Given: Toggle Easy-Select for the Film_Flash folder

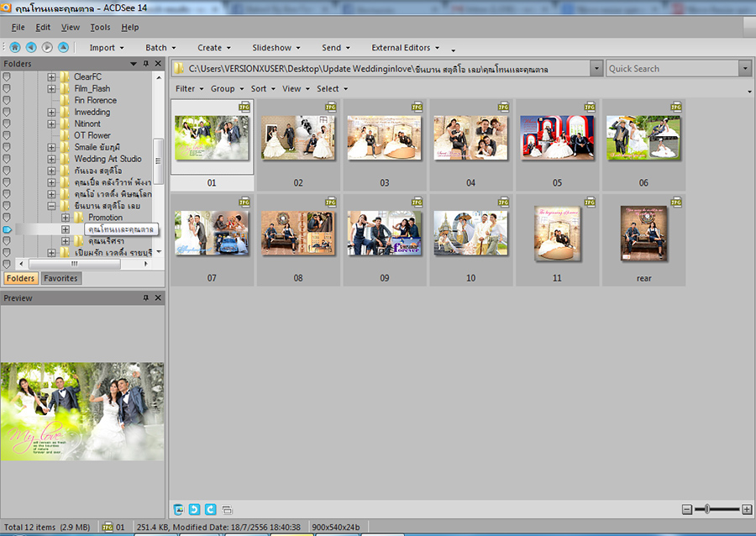Looking at the screenshot, I should tap(7, 89).
